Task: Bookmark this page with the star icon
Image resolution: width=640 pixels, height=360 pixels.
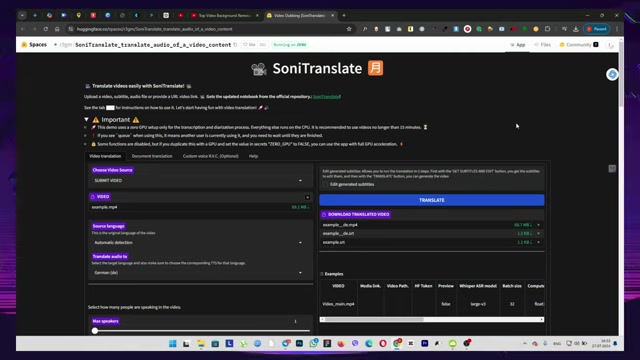Action: [349, 29]
